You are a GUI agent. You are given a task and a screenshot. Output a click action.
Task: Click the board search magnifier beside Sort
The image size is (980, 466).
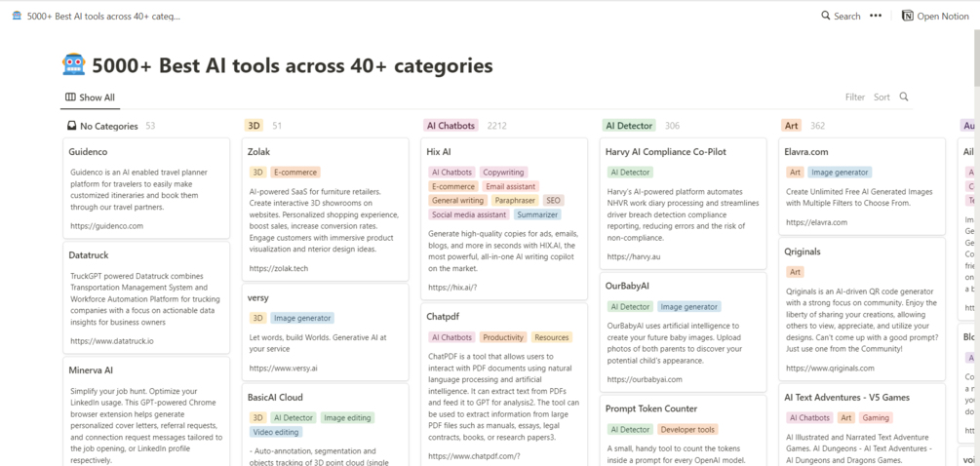click(903, 97)
